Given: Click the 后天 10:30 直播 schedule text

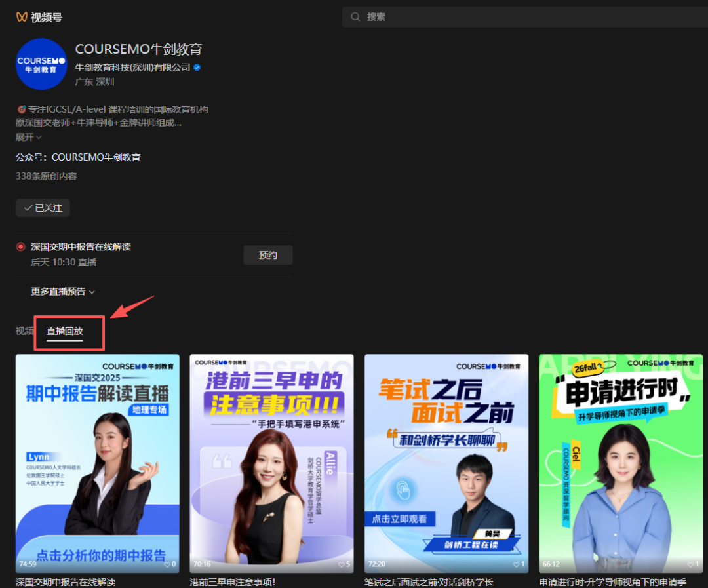Looking at the screenshot, I should coord(64,262).
